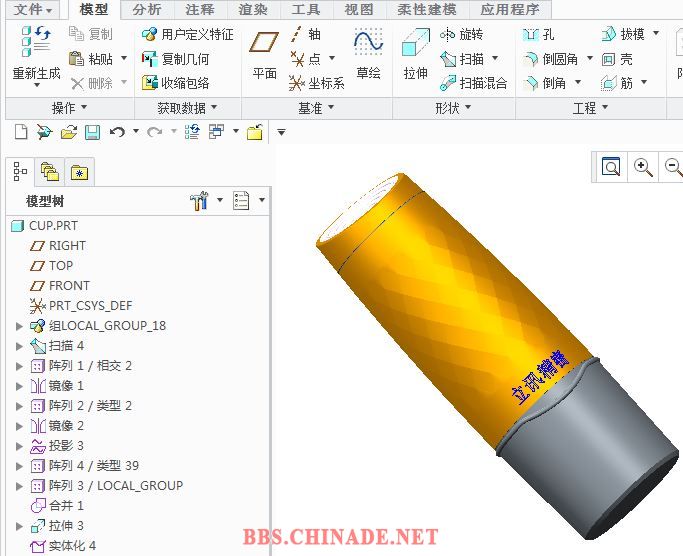Open 用户定义特征 user-defined feature
Screen dimensions: 683x556
[x=188, y=34]
